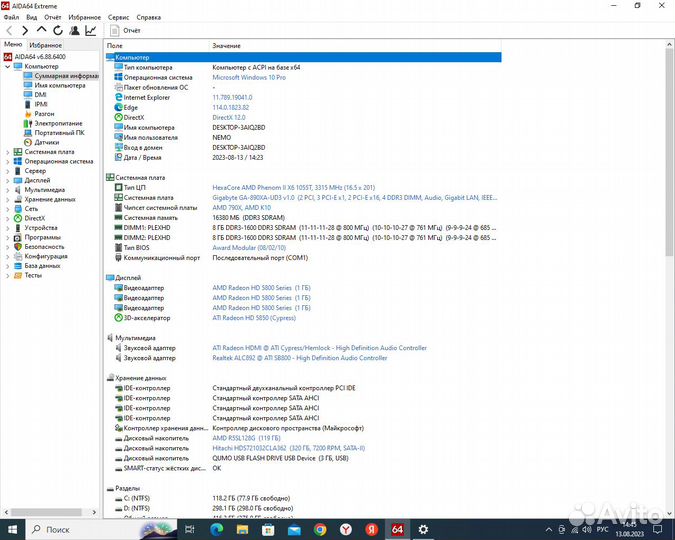675x540 pixels.
Task: Expand the Сервер tree node
Action: tap(7, 171)
